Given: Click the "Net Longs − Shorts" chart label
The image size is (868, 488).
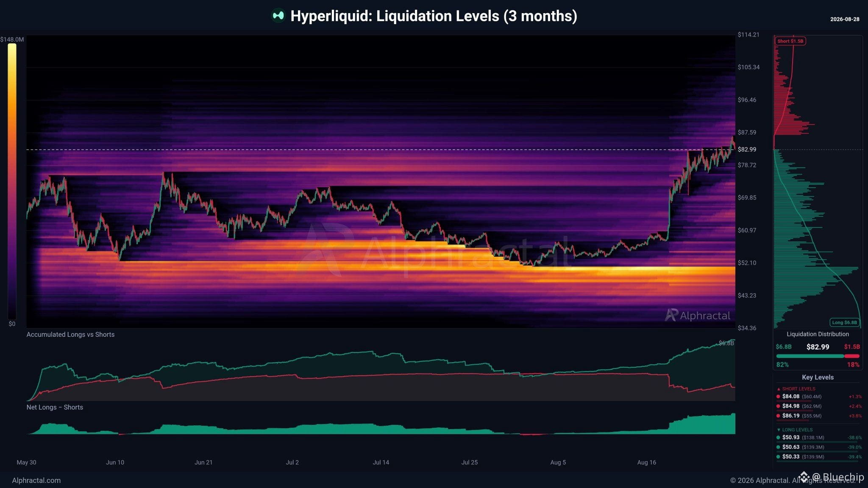Looking at the screenshot, I should (55, 408).
